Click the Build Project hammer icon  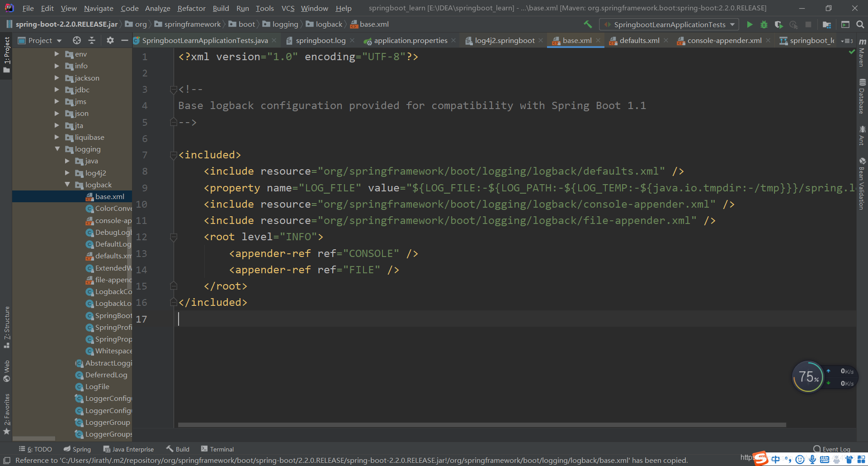pos(588,24)
